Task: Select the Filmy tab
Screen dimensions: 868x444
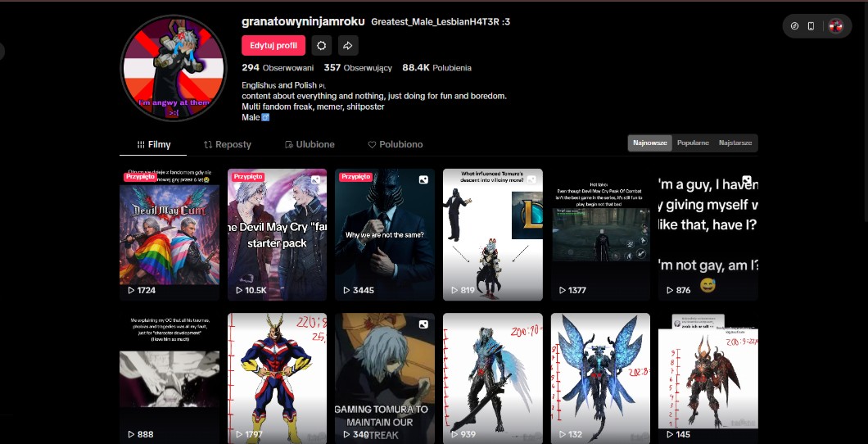Action: pos(154,144)
